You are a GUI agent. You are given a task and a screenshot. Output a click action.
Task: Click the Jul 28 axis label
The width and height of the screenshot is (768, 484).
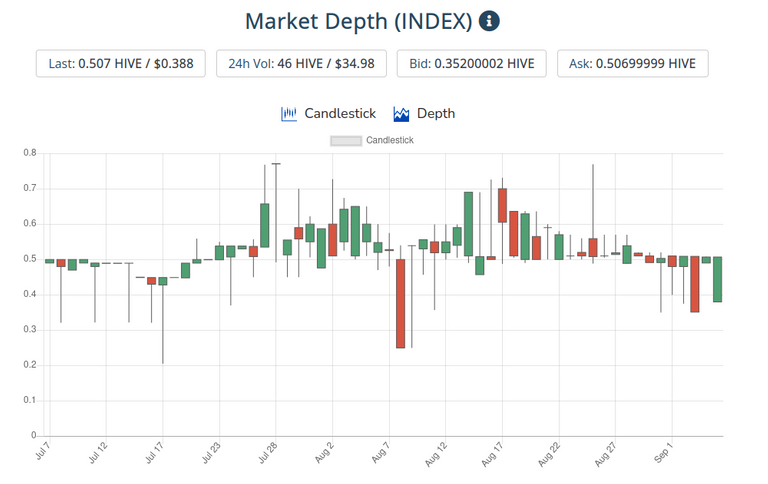(x=268, y=452)
